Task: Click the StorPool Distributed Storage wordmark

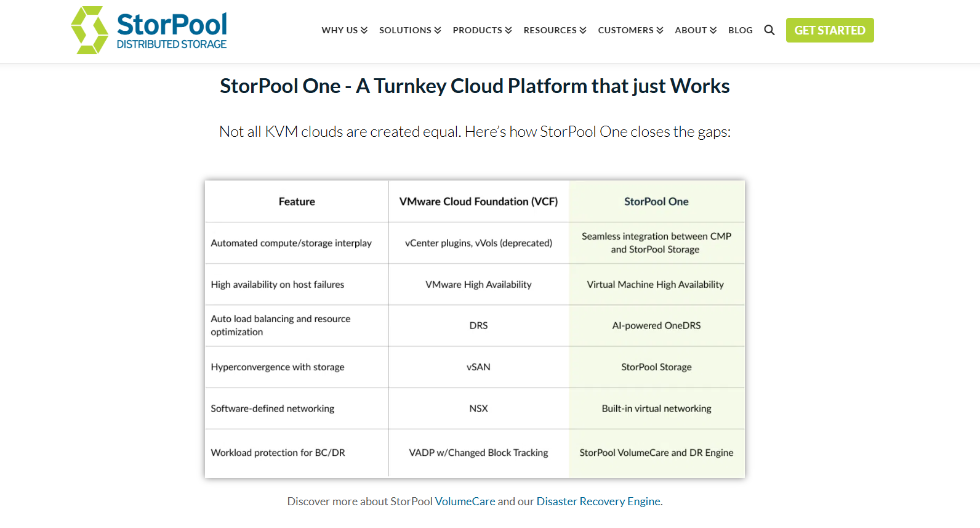Action: coord(172,31)
